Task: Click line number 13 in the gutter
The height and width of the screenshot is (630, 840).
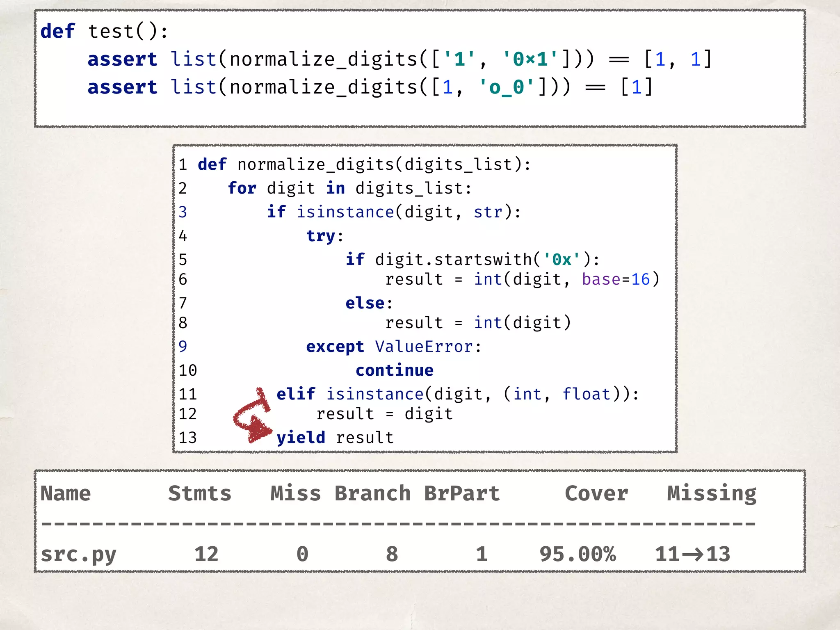Action: pyautogui.click(x=188, y=438)
